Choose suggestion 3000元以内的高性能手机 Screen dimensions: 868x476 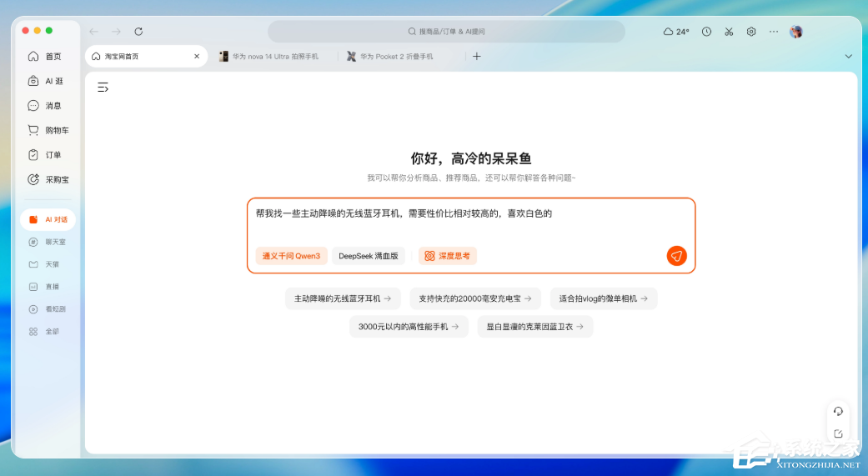[409, 327]
